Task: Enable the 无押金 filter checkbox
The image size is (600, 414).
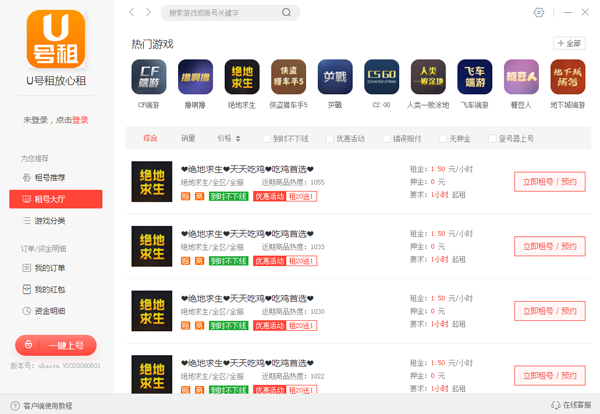Action: point(443,139)
